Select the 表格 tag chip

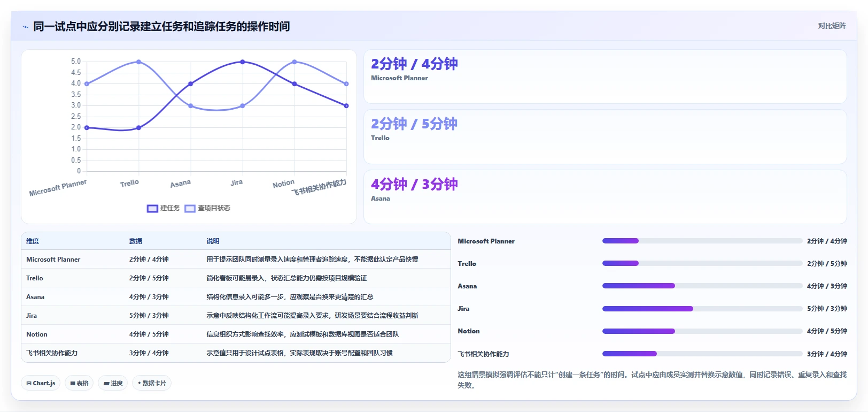click(79, 383)
